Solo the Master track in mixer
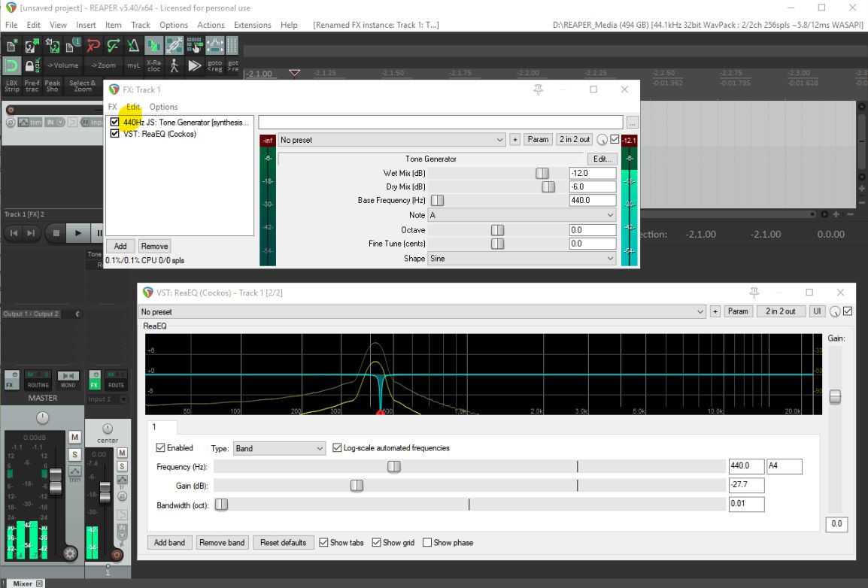 [74, 455]
